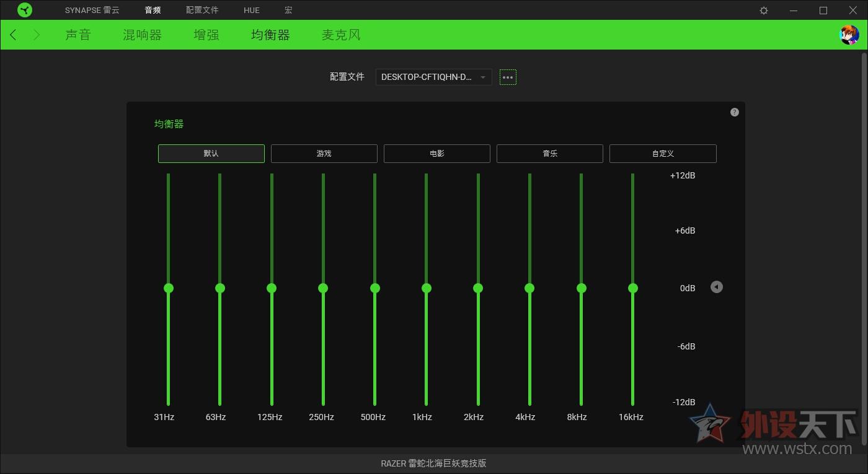Select the 游戏 equalizer preset
This screenshot has height=474, width=868.
point(324,154)
